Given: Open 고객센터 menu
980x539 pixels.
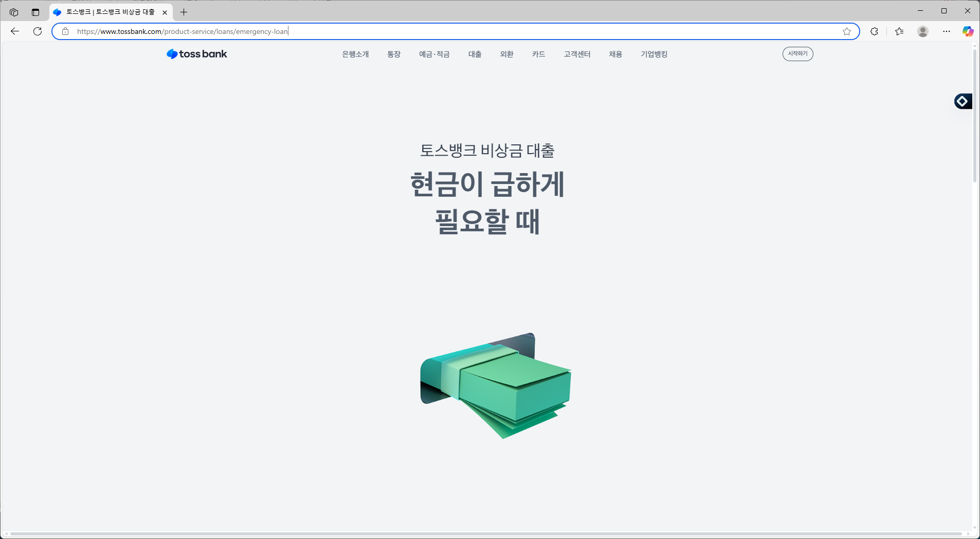Looking at the screenshot, I should pos(577,54).
